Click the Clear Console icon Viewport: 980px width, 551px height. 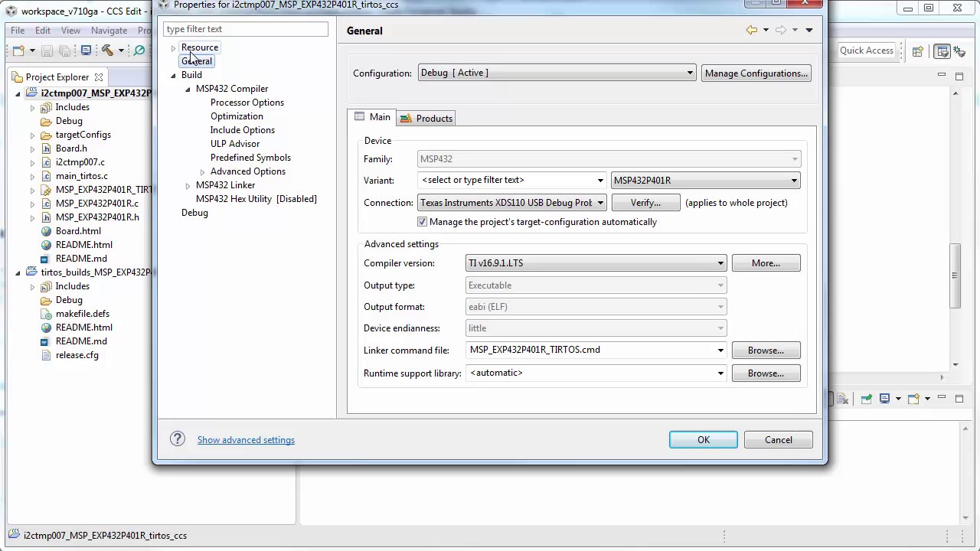click(x=843, y=399)
